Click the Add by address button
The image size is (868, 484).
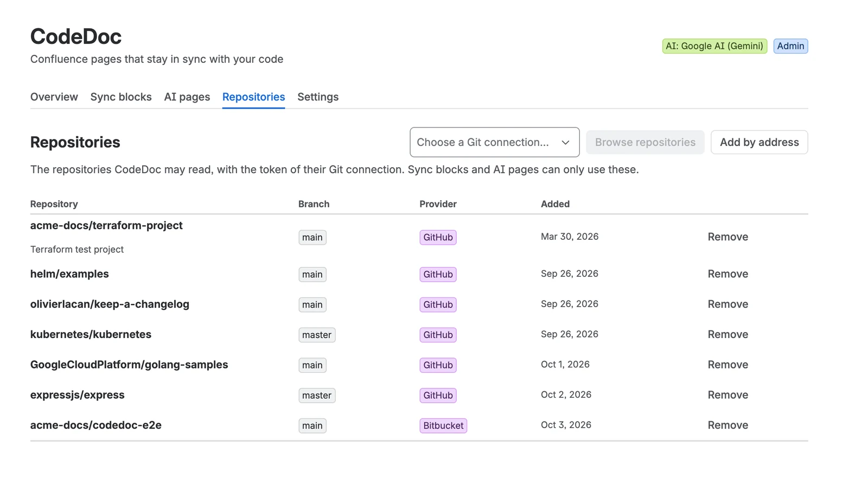[x=759, y=142]
